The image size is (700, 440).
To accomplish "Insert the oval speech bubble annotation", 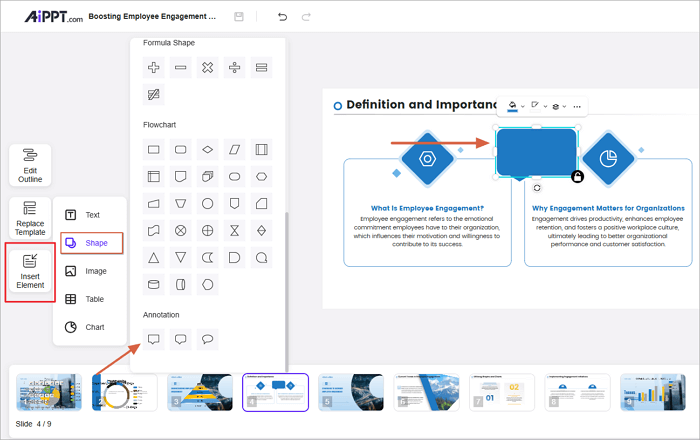I will [208, 339].
